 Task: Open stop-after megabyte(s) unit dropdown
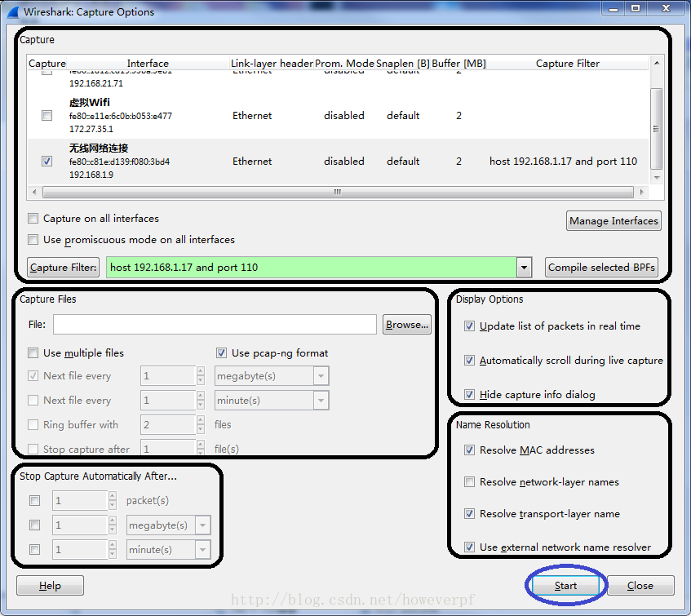(202, 525)
